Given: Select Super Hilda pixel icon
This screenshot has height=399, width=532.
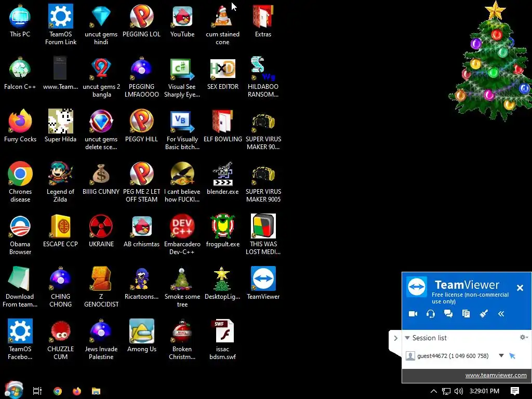Looking at the screenshot, I should [x=60, y=126].
